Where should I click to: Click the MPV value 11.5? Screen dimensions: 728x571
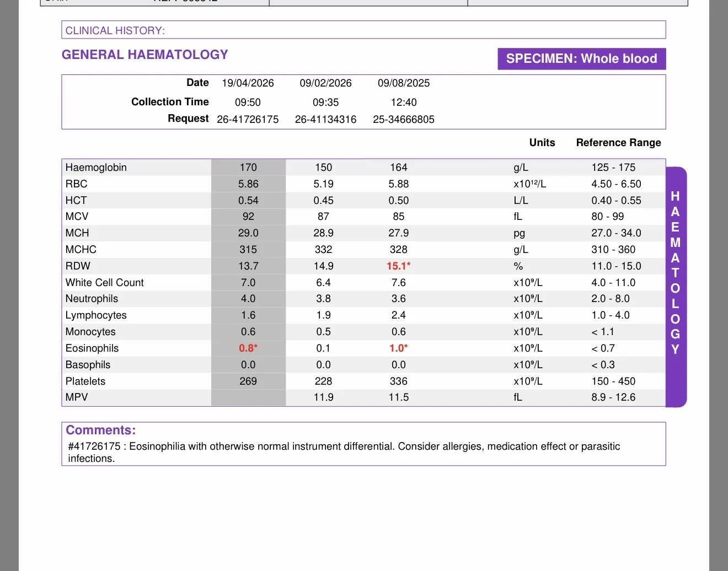point(399,397)
